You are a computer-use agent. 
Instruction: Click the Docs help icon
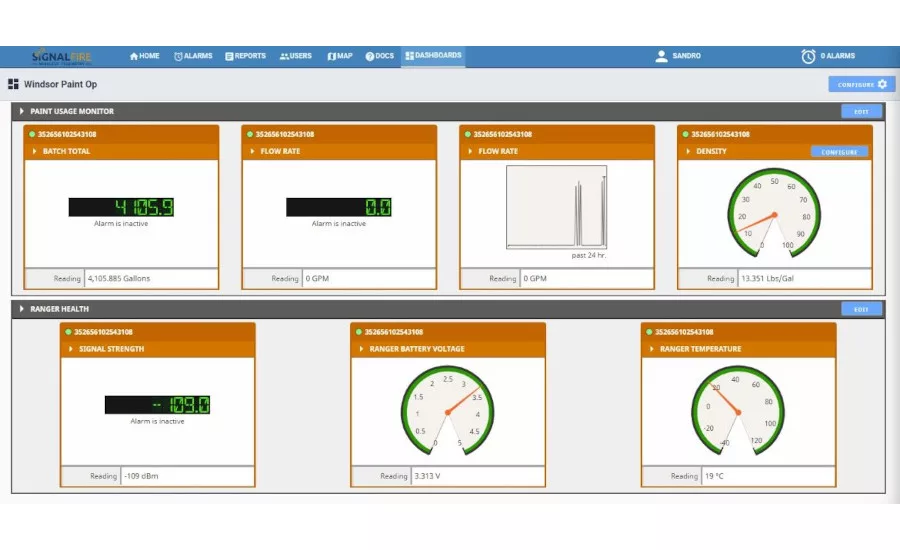point(370,57)
